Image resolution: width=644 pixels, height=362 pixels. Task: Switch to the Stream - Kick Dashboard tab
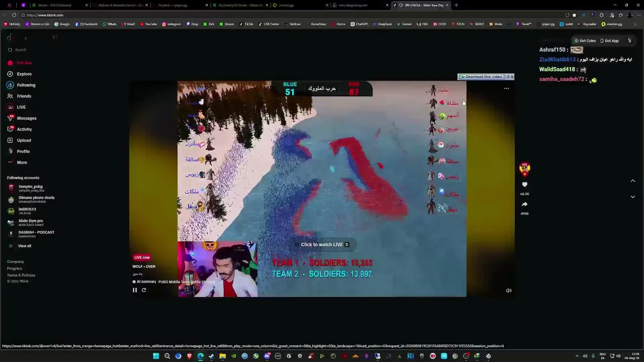click(x=59, y=5)
